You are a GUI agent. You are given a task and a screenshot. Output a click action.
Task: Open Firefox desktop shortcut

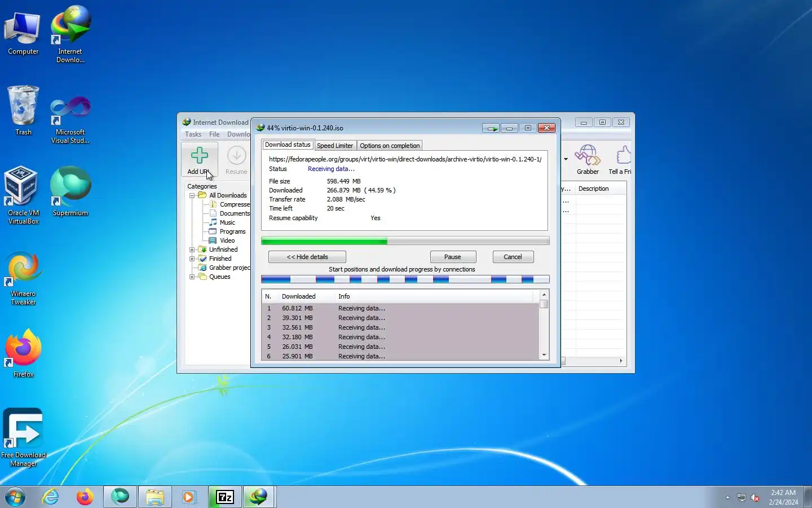pyautogui.click(x=23, y=353)
